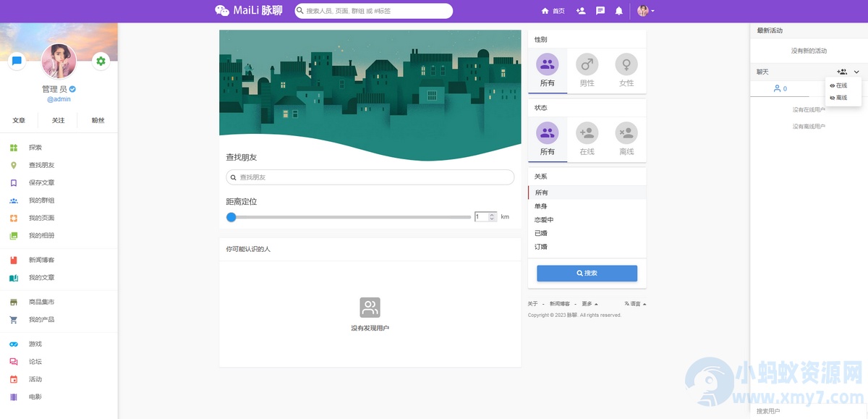Open 我的产品 shopping cart icon
This screenshot has height=419, width=868.
pos(14,320)
